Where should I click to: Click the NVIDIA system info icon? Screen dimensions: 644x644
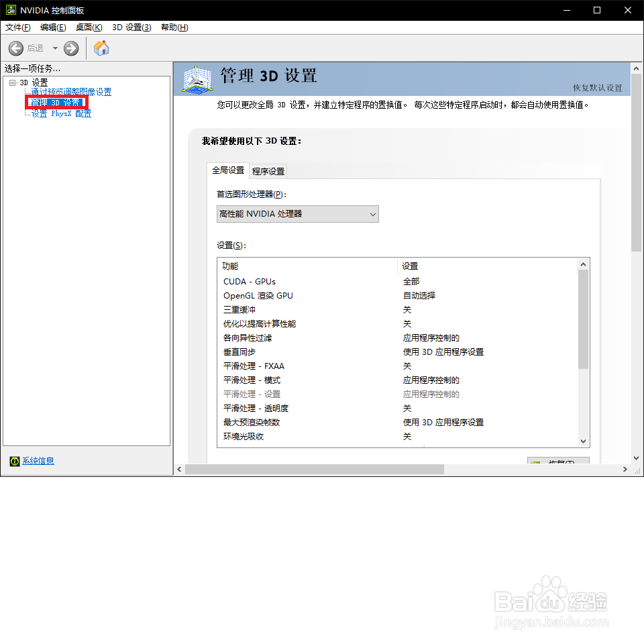[x=14, y=462]
